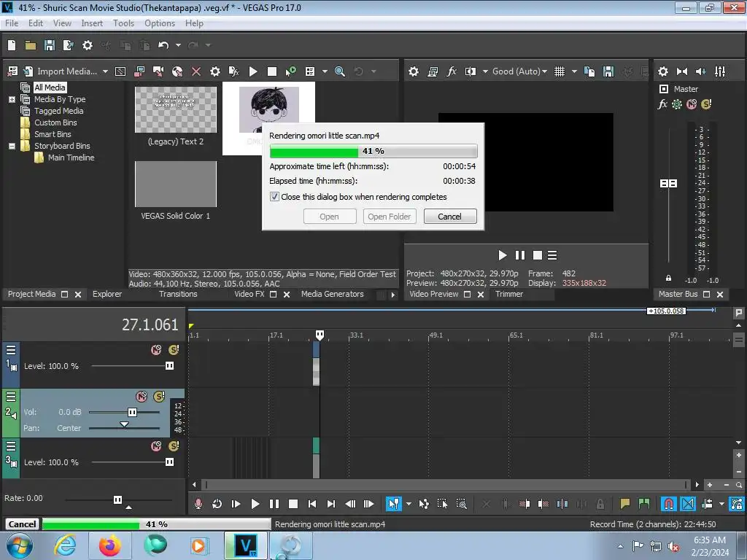Click Cancel button in the status bar
Screen dimensions: 747x560
(x=22, y=524)
